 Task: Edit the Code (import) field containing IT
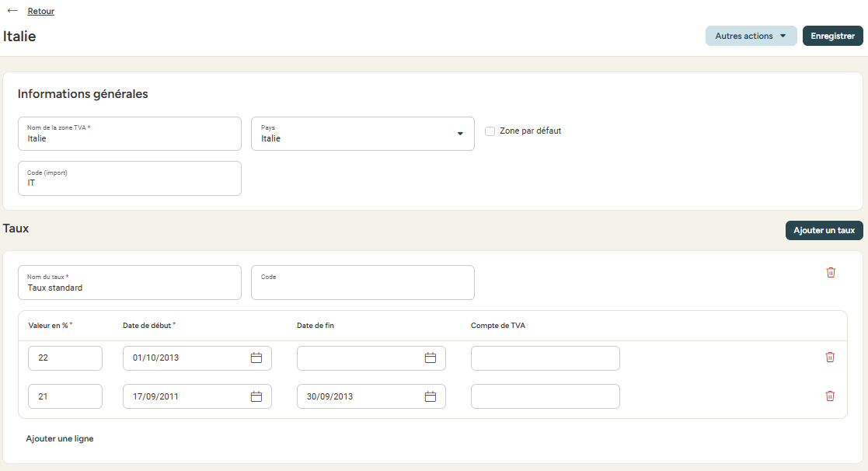[130, 178]
